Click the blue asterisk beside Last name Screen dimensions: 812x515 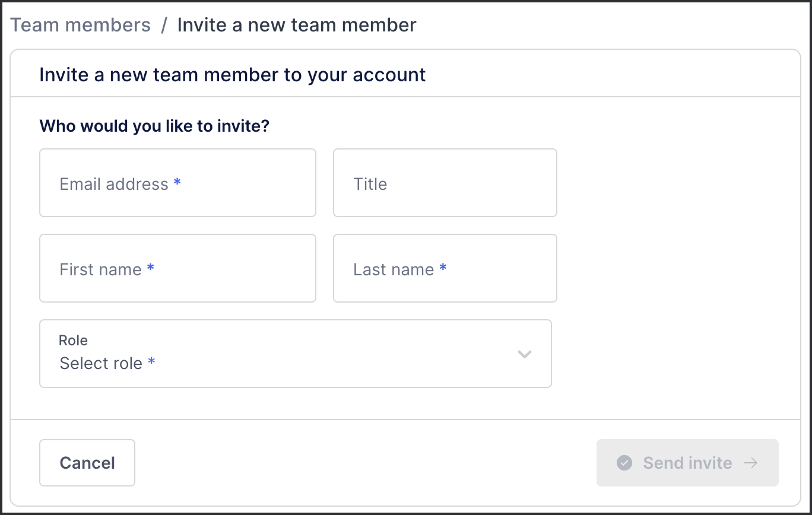[443, 268]
